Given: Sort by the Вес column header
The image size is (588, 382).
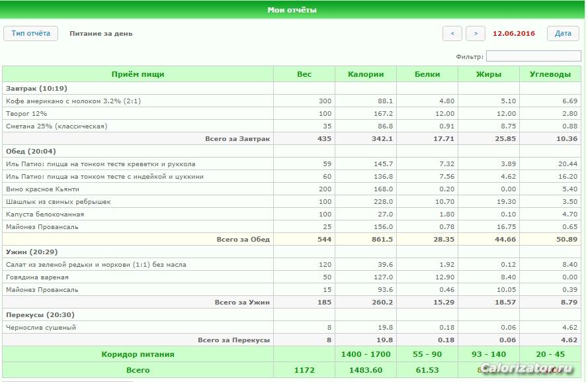Looking at the screenshot, I should (304, 74).
